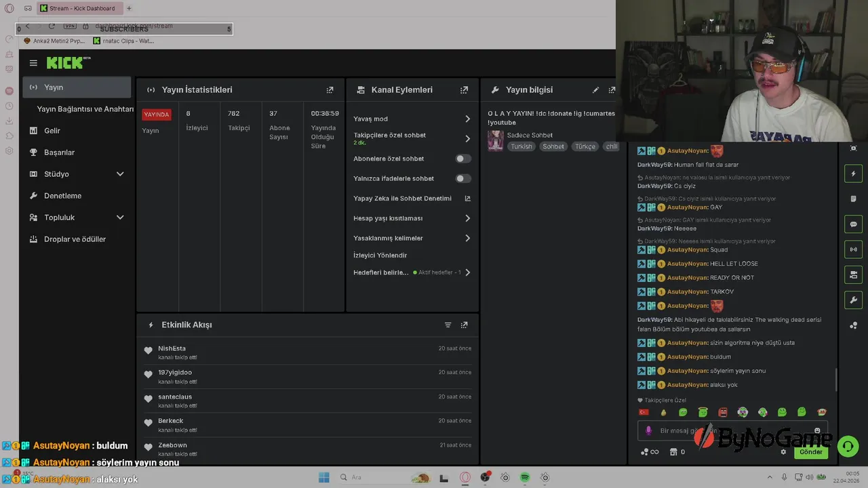Click the channel points infinity icon

pyautogui.click(x=649, y=452)
